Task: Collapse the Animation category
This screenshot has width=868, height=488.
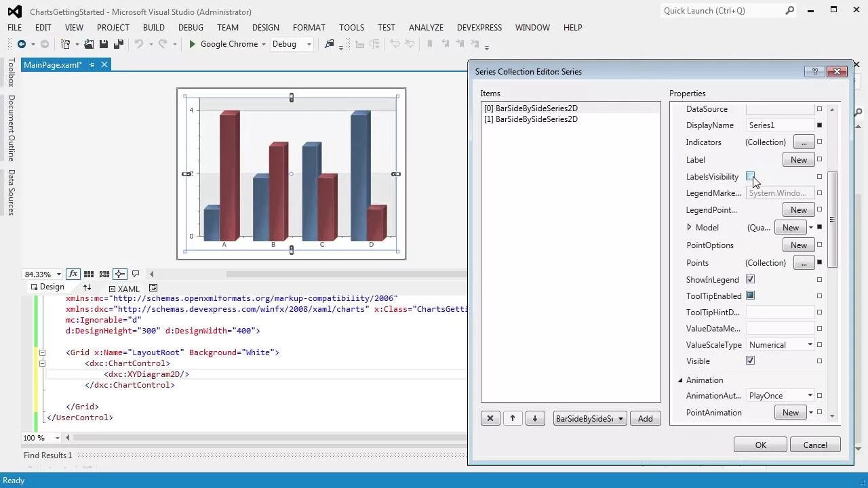Action: pos(680,380)
